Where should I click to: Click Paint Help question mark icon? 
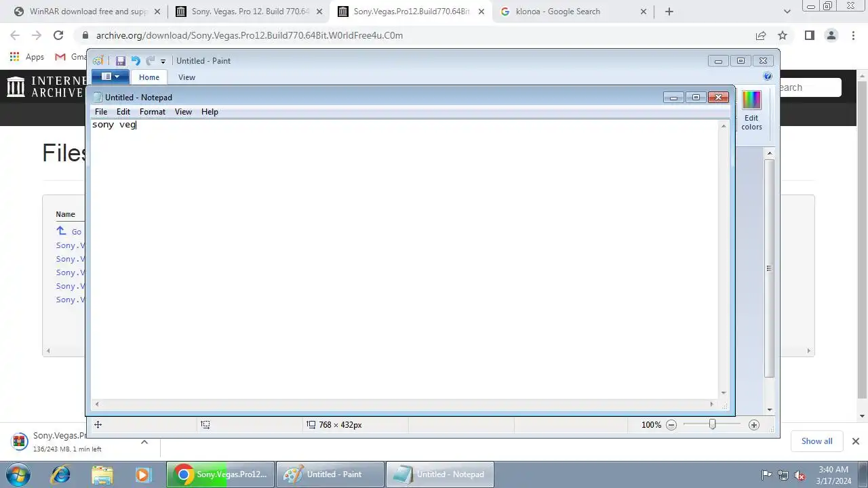(x=768, y=77)
